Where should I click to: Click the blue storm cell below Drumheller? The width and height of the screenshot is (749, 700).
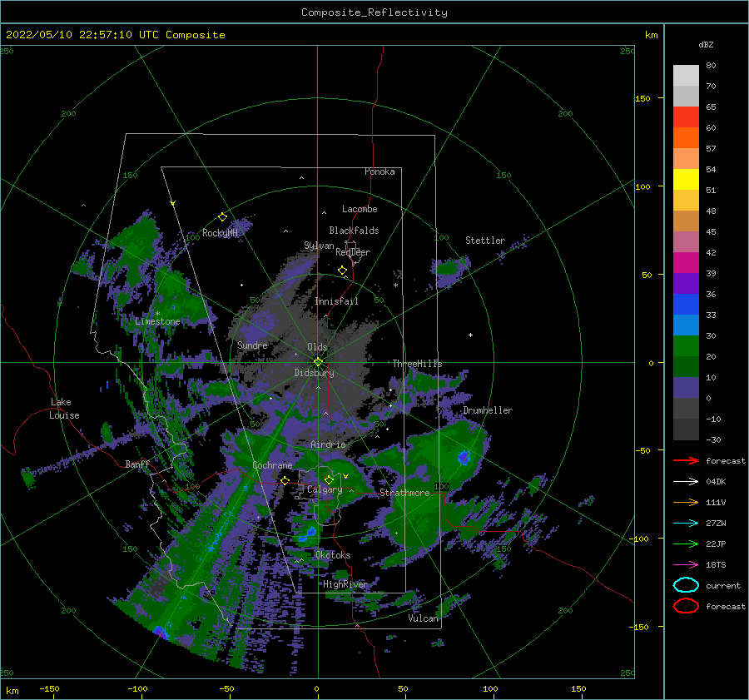pos(464,458)
